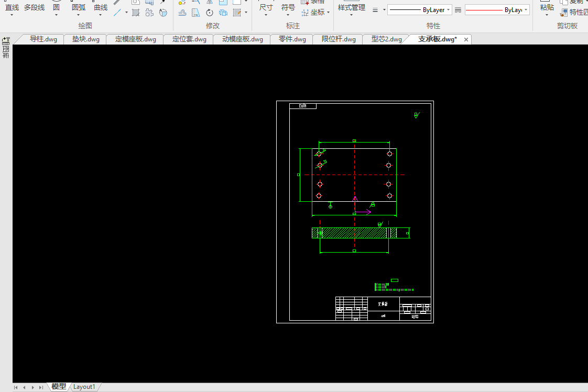Select the blue construction line tool
Screen dimensions: 588x392
117,13
